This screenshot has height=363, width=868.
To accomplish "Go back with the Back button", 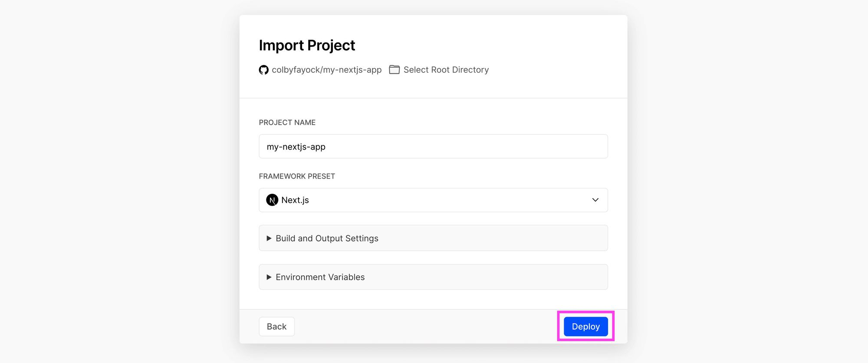I will pyautogui.click(x=276, y=327).
